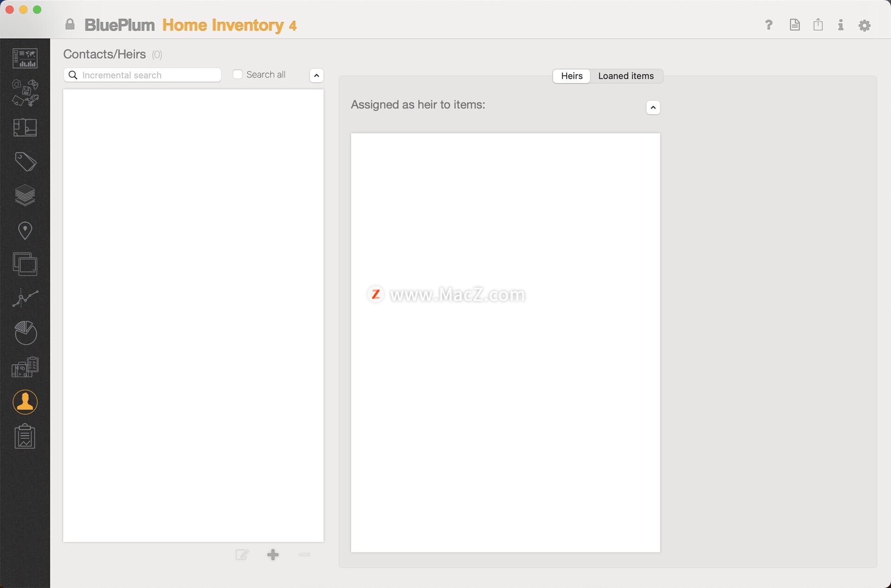Open the floor plan rooms sidebar icon
The height and width of the screenshot is (588, 891).
click(x=25, y=127)
